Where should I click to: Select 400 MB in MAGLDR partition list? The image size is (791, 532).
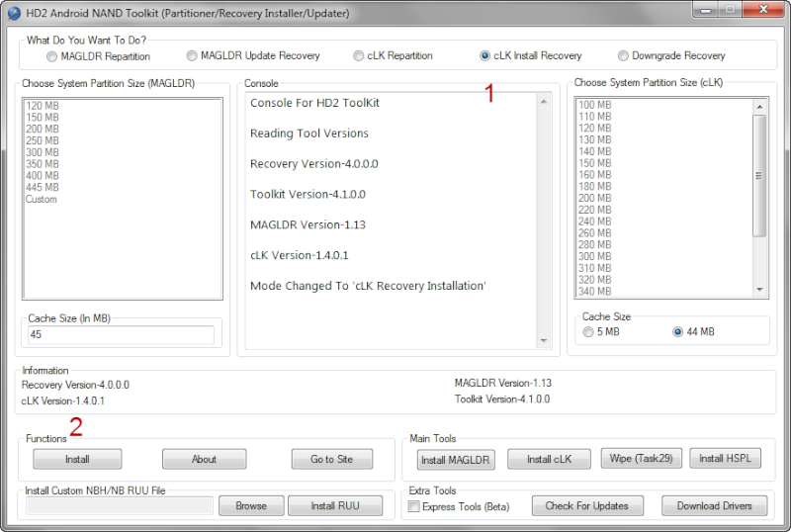(43, 176)
